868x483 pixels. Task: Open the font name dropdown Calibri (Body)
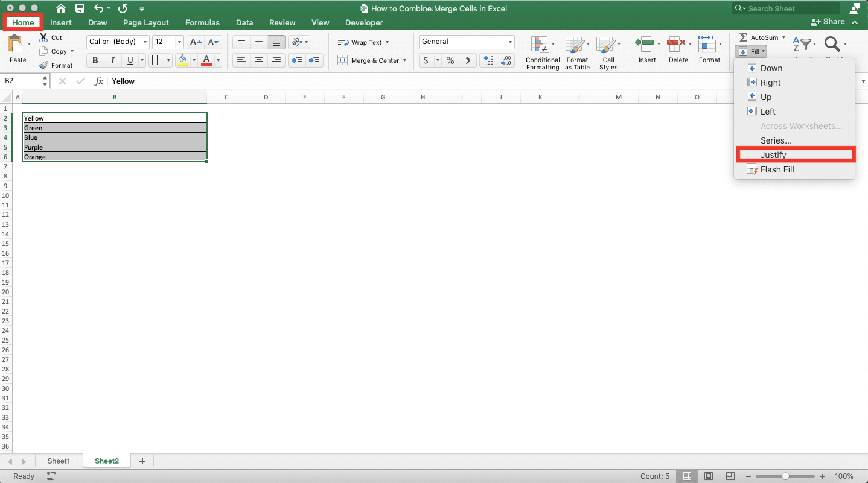click(145, 42)
